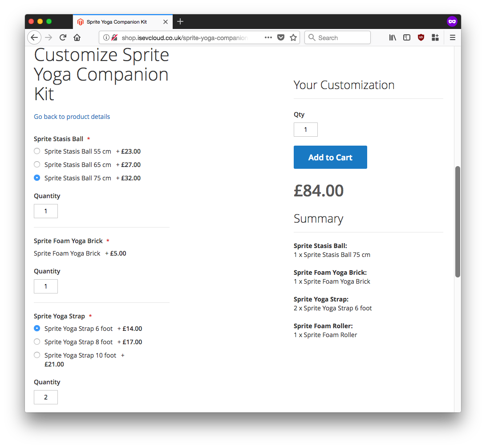Screen dimensions: 486x448
Task: Click the page vertical scrollbar thumb
Action: (x=458, y=222)
